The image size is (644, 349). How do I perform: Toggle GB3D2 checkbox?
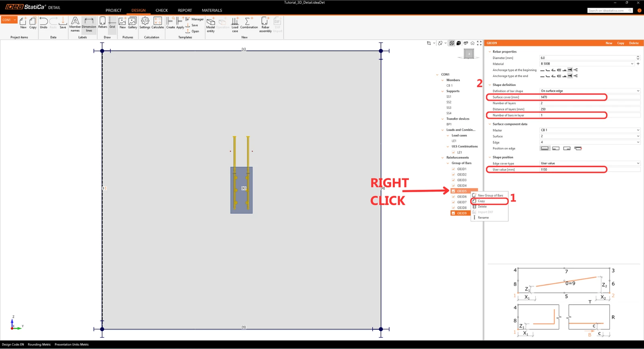(453, 174)
